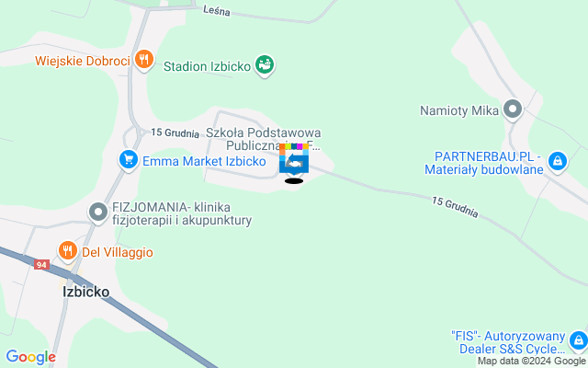
Task: Open the Google logo link
Action: coord(30,357)
